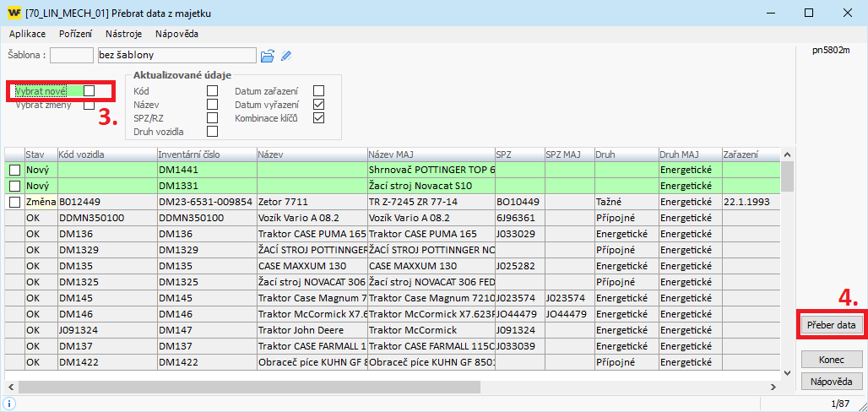
Task: Click cell 'DM23-6531-009854'
Action: tap(207, 202)
